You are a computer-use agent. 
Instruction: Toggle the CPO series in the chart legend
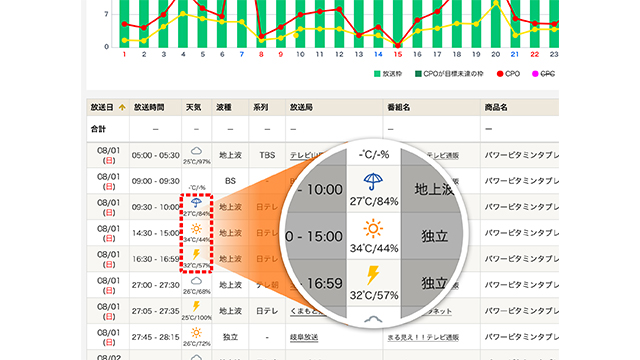(508, 74)
